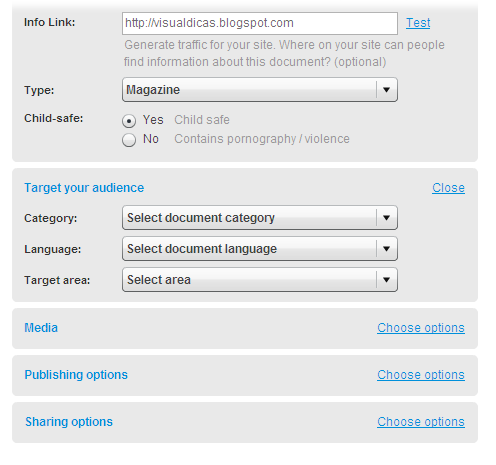Close the Target your audience section
Image resolution: width=496 pixels, height=465 pixels.
[x=448, y=188]
